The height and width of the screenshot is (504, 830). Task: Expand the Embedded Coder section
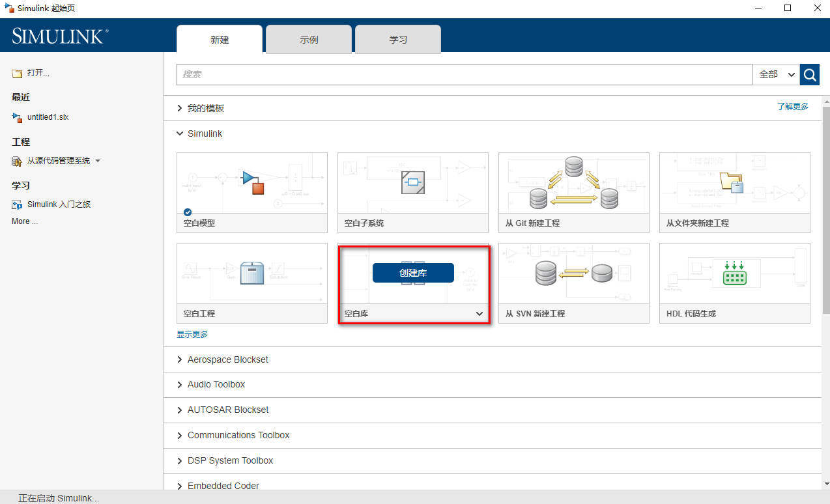coord(180,486)
